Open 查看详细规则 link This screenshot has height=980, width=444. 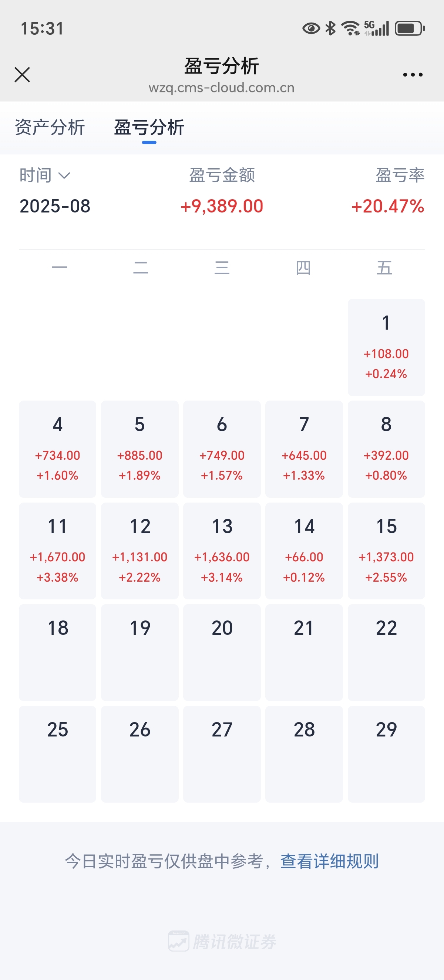[329, 861]
